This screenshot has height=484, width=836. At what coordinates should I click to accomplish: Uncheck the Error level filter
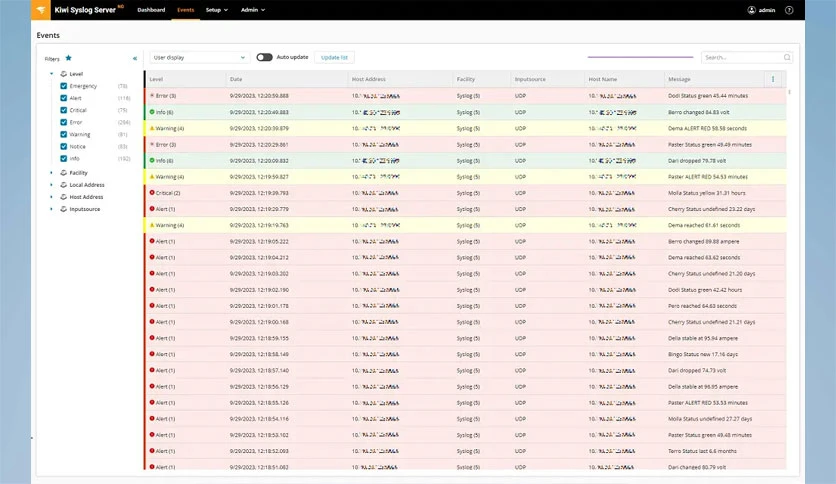(63, 122)
